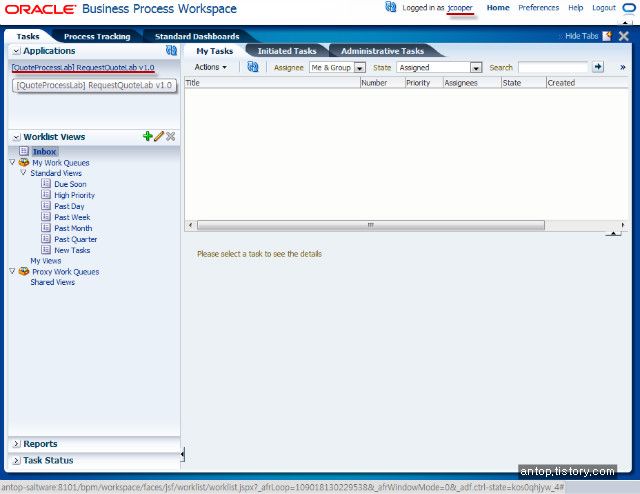The image size is (640, 494).
Task: Click the Inbox list icon
Action: tap(24, 151)
